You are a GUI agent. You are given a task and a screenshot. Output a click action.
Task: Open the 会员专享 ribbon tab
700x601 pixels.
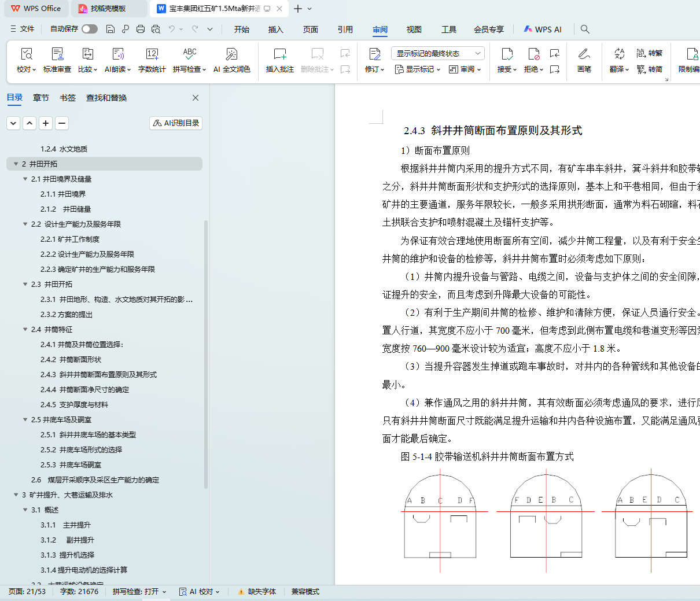point(489,30)
